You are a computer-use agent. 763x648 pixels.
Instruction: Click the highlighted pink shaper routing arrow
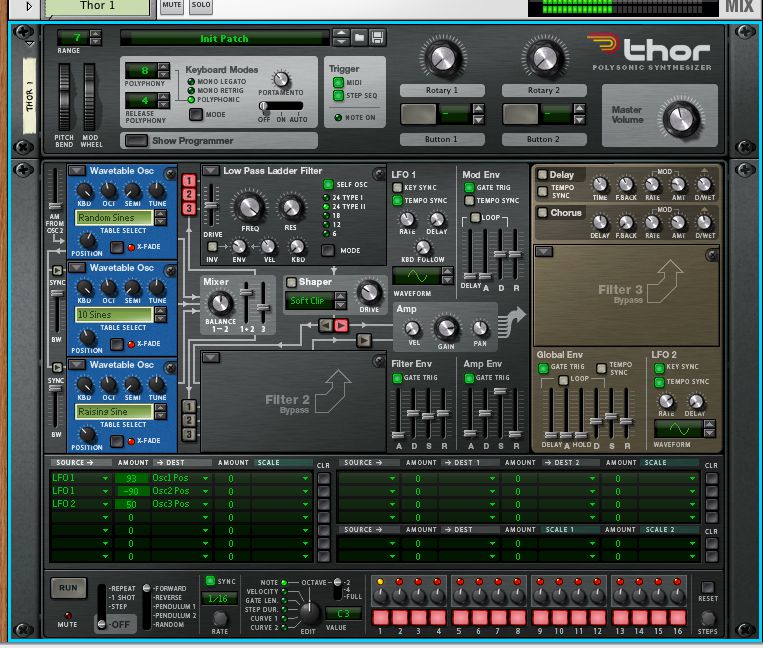(341, 324)
